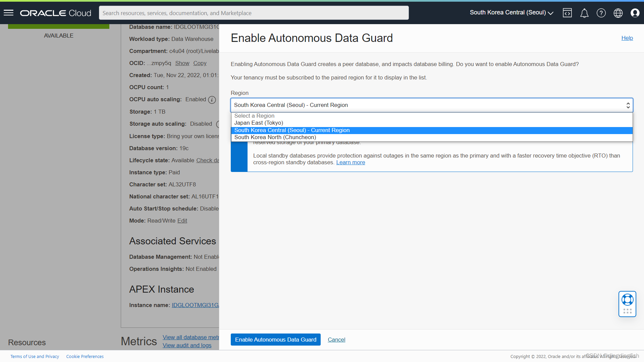Click the Workload type: Data Warehouse text
The image size is (644, 362).
171,39
